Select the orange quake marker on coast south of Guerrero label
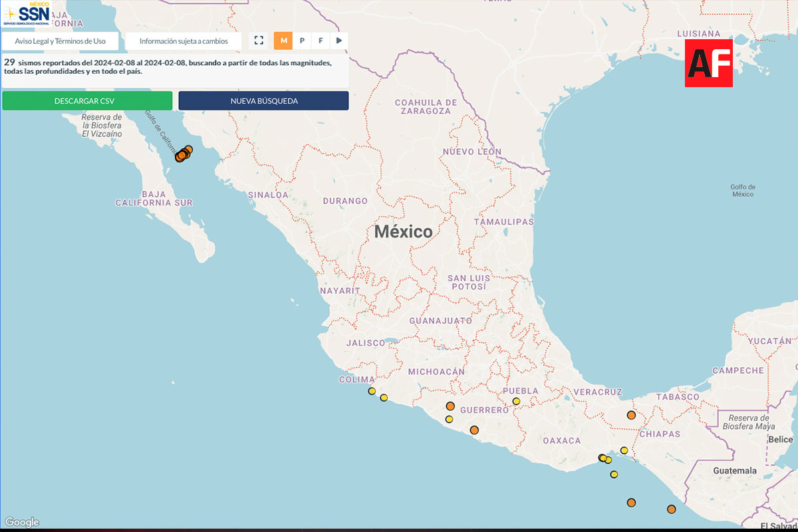Viewport: 798px width, 532px height. (x=474, y=430)
